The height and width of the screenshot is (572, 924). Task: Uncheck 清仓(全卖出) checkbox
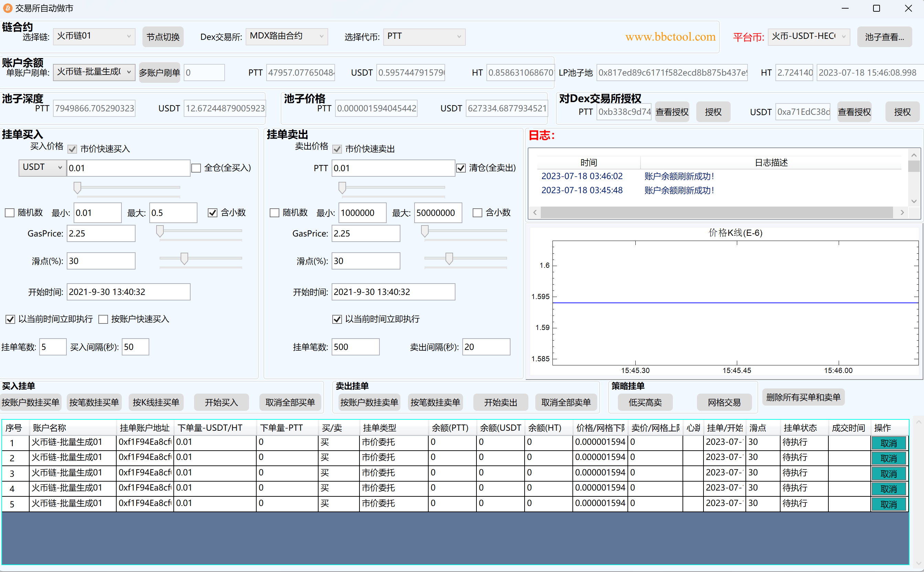click(x=461, y=168)
